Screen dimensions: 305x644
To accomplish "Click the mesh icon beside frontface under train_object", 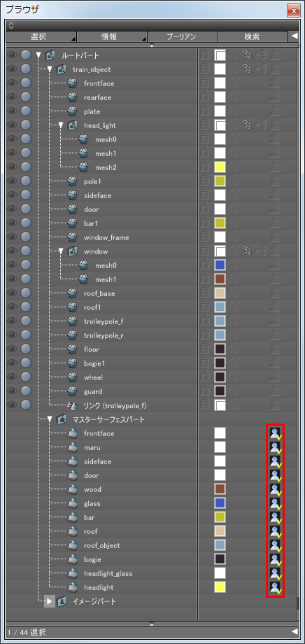I will [x=72, y=84].
